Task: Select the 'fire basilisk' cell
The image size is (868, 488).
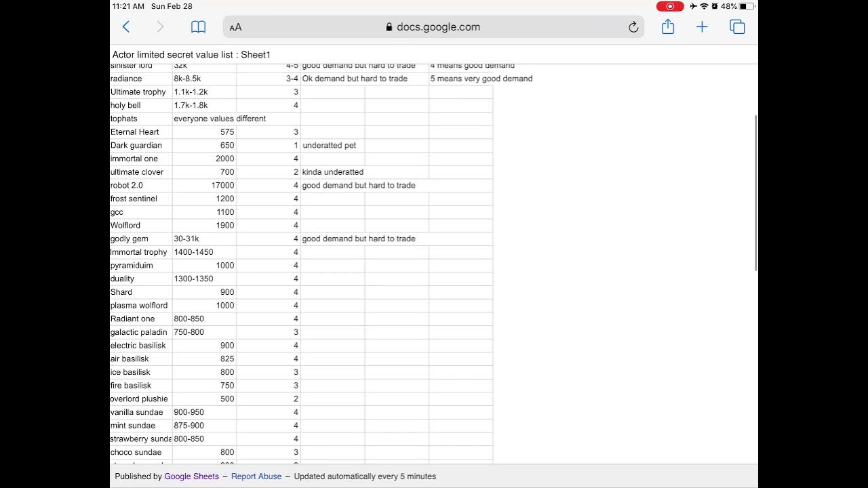Action: [x=141, y=386]
